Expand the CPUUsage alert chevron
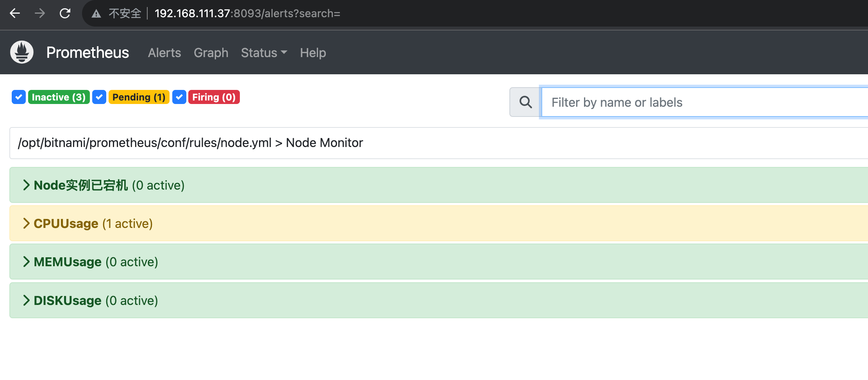Screen dimensions: 868x380 pyautogui.click(x=26, y=223)
